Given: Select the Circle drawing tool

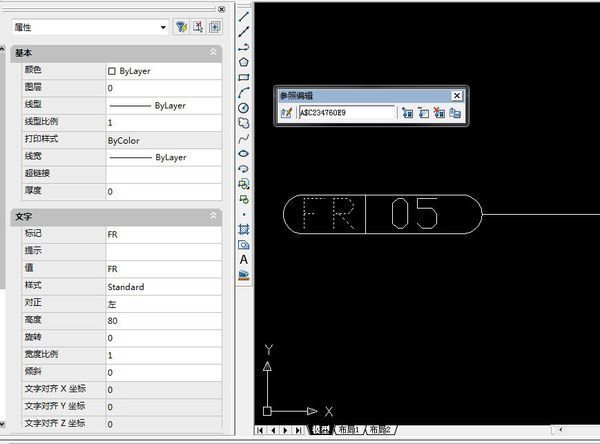Looking at the screenshot, I should (244, 107).
